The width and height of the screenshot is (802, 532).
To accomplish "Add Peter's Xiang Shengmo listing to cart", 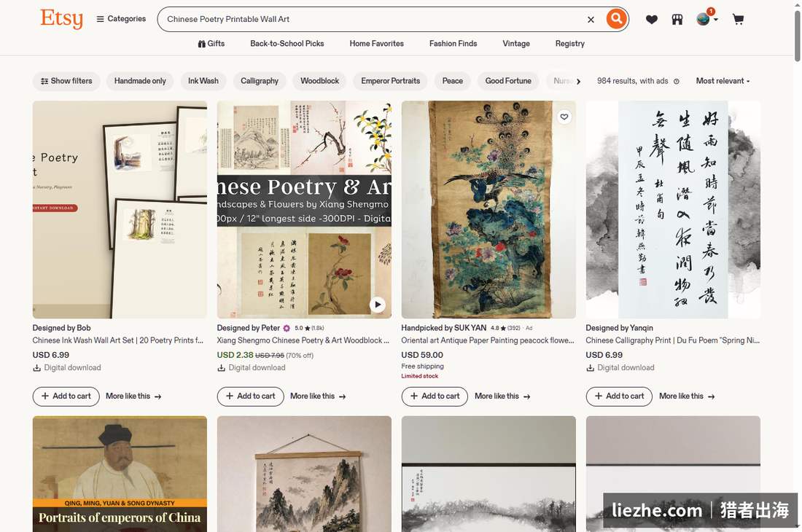I will tap(251, 396).
